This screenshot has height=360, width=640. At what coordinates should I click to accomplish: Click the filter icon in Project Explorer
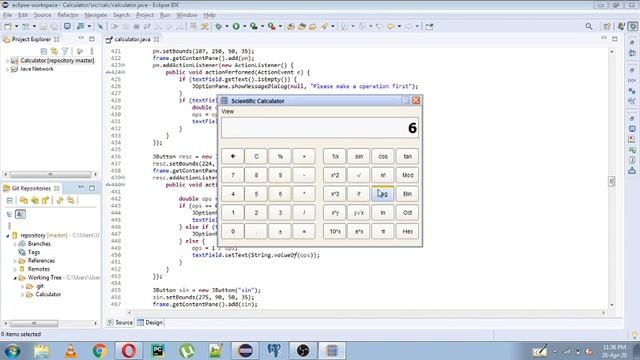pos(65,51)
